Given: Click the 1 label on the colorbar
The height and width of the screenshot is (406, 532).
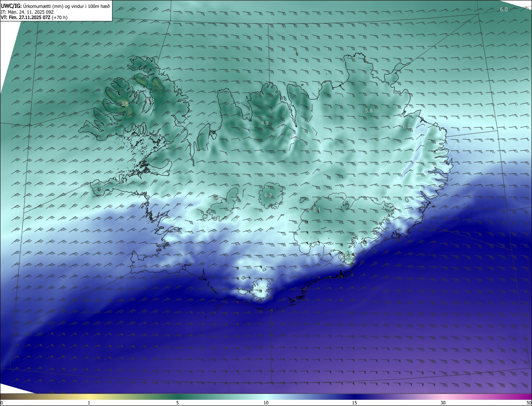Looking at the screenshot, I should point(89,403).
